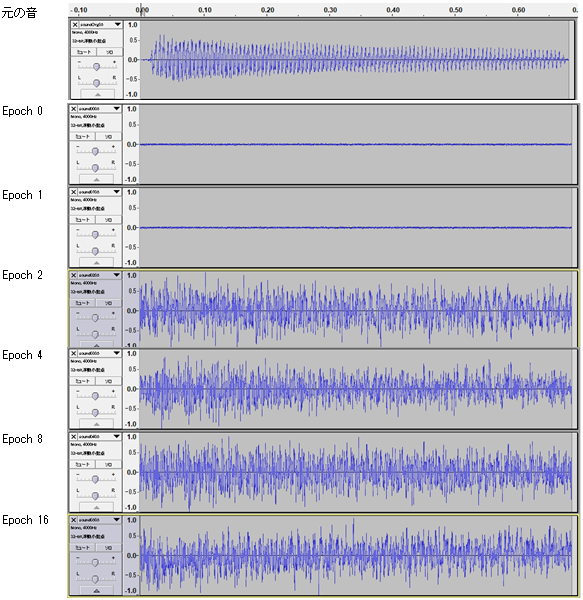Collapse the Epoch 0 track
The width and height of the screenshot is (583, 600).
pyautogui.click(x=96, y=179)
